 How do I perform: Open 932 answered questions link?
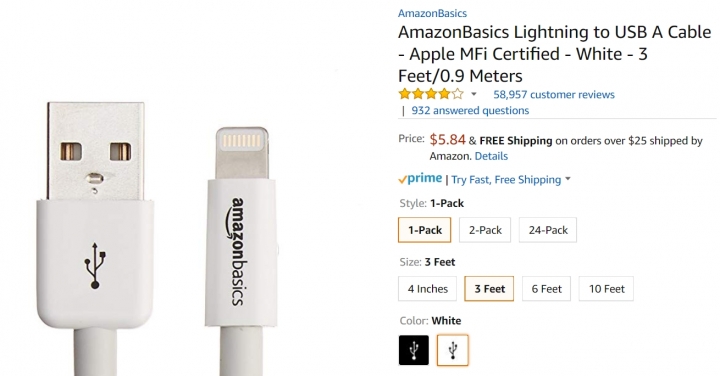470,111
